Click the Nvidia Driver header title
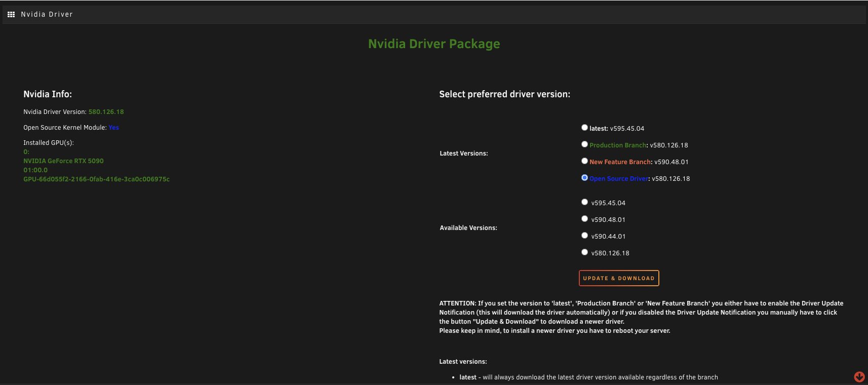Viewport: 868px width, 385px height. pos(47,14)
